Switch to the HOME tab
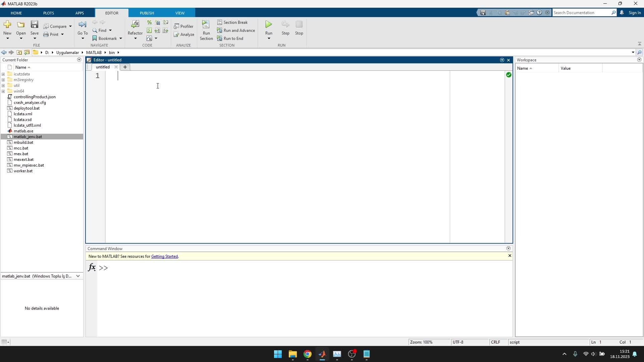The image size is (644, 362). tap(16, 13)
